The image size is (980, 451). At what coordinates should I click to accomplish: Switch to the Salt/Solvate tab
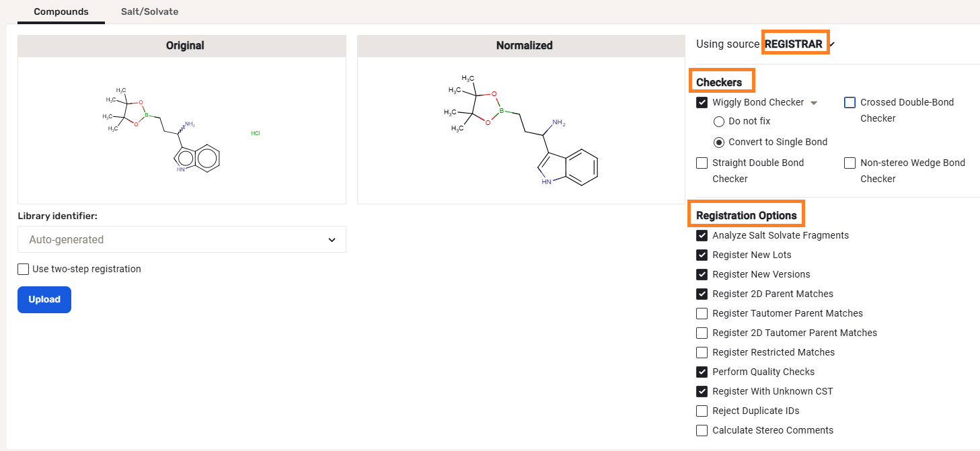pyautogui.click(x=149, y=11)
